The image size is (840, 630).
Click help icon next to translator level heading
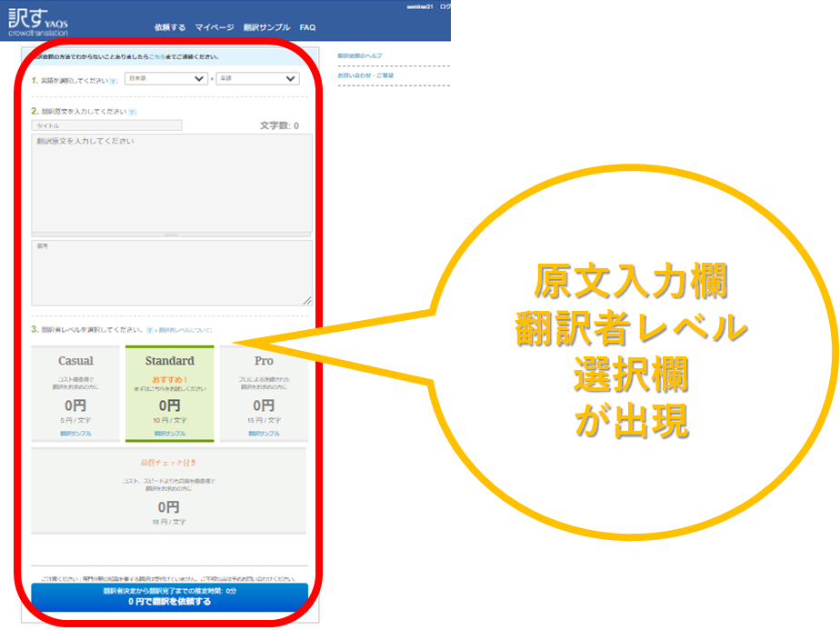(149, 330)
